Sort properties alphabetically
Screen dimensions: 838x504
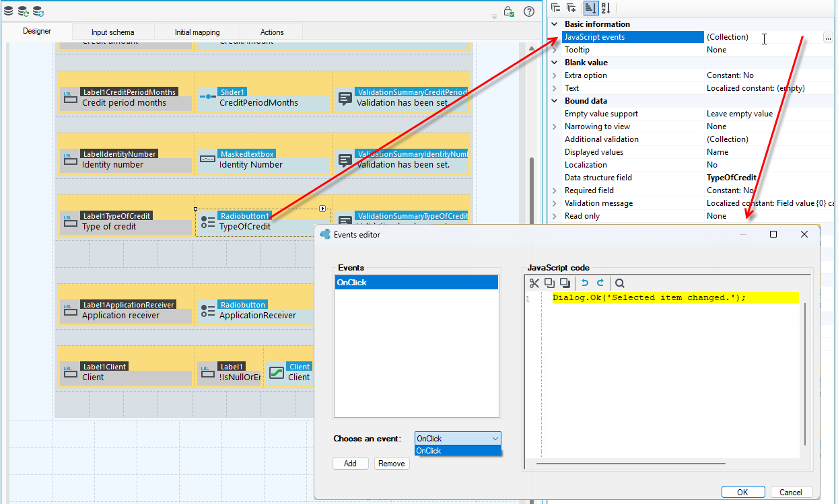pyautogui.click(x=605, y=8)
